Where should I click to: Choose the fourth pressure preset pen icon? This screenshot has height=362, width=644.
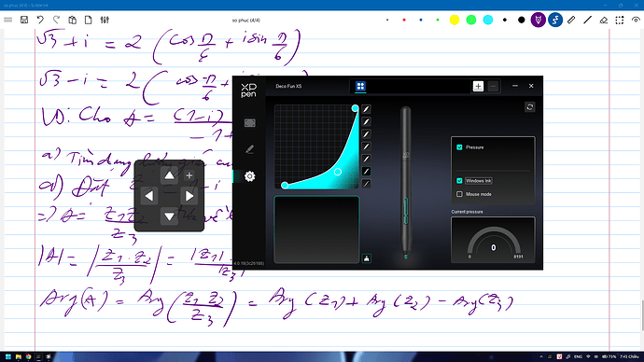point(367,146)
